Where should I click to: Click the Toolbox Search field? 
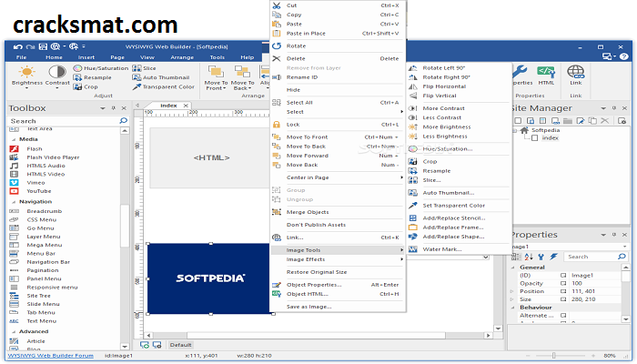pos(64,121)
